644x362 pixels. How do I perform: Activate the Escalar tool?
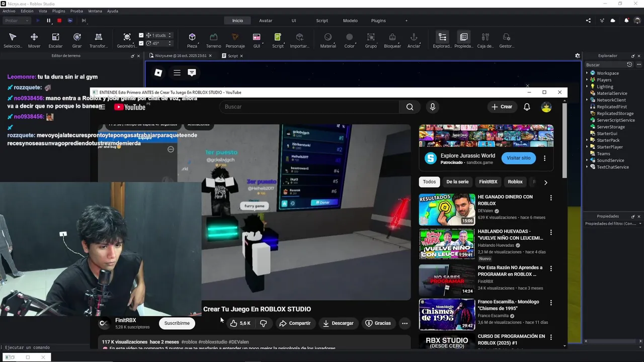click(x=55, y=40)
